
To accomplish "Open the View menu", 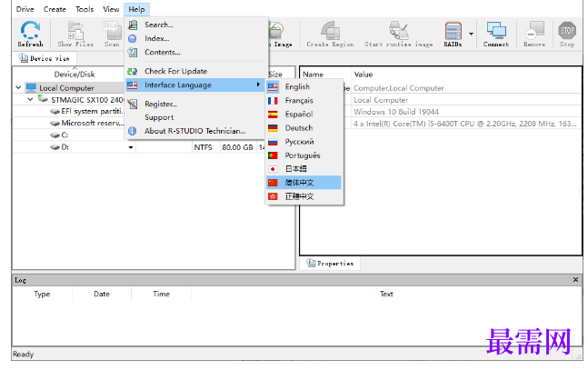I will coord(111,9).
